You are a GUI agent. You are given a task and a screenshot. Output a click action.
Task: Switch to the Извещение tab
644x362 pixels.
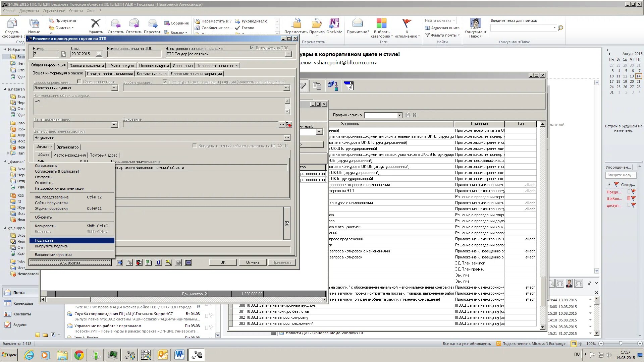click(x=182, y=66)
